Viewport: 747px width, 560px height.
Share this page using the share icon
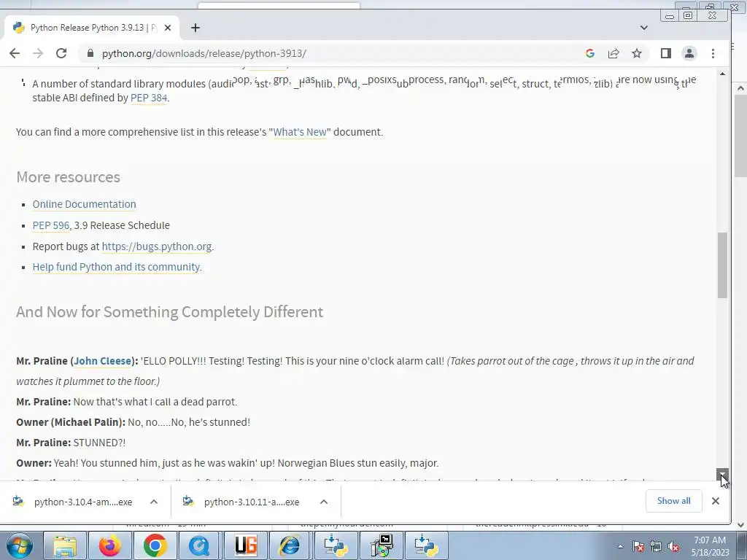[x=614, y=53]
